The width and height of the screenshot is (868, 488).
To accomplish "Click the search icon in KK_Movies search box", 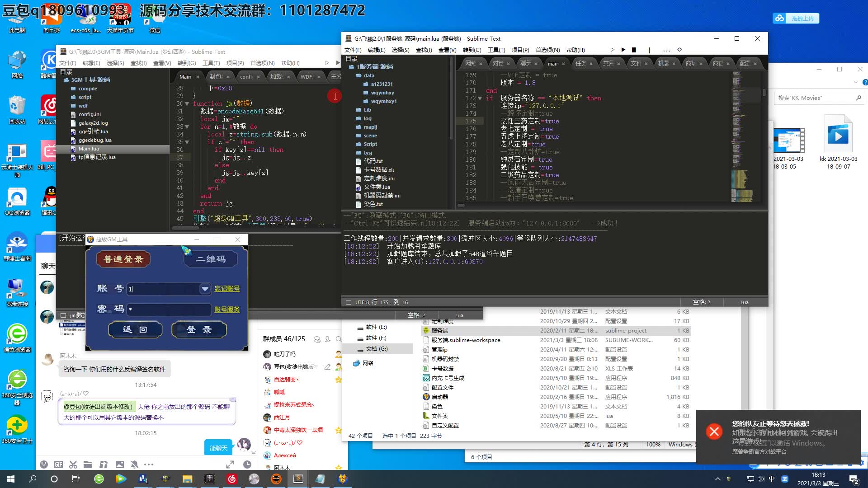I will 859,98.
